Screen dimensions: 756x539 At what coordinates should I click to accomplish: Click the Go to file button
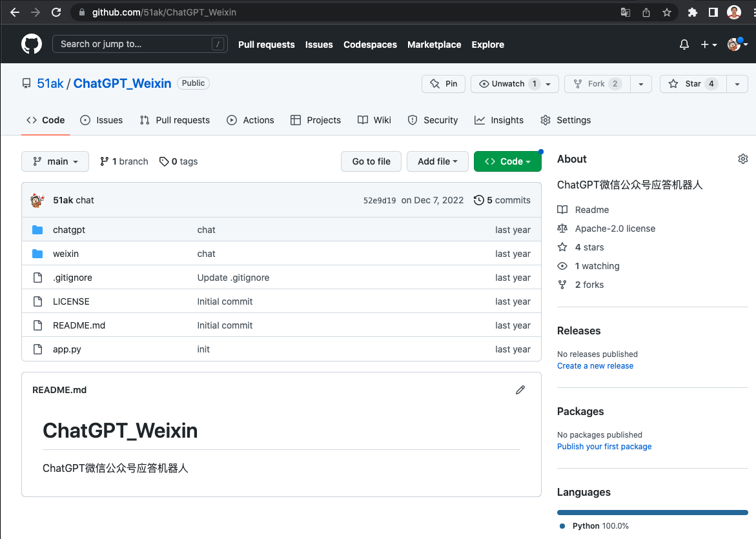371,161
